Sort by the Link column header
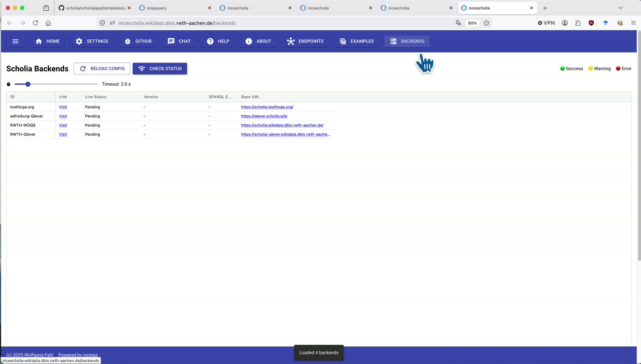 click(68, 97)
